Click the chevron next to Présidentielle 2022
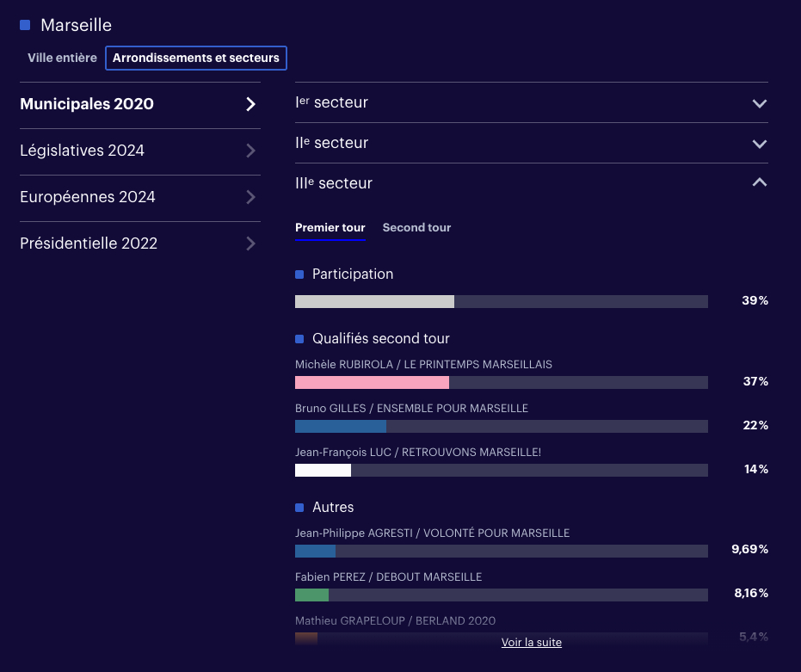The height and width of the screenshot is (672, 801). point(250,244)
